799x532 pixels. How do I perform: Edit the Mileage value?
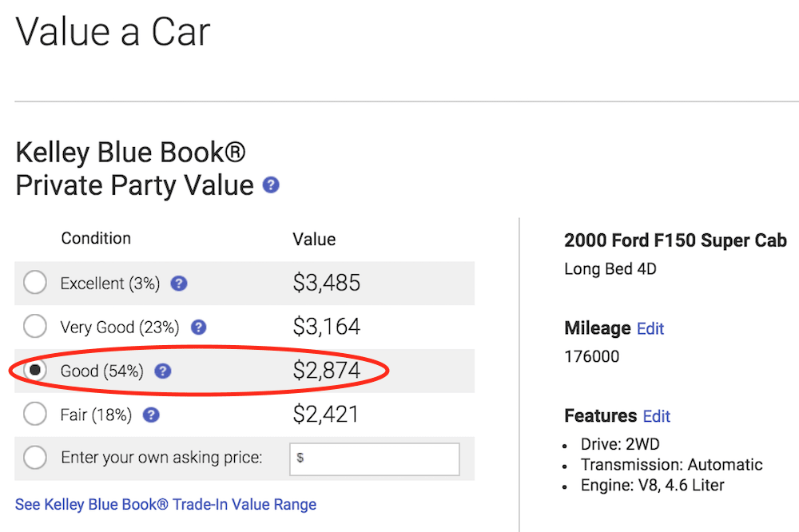pos(650,328)
